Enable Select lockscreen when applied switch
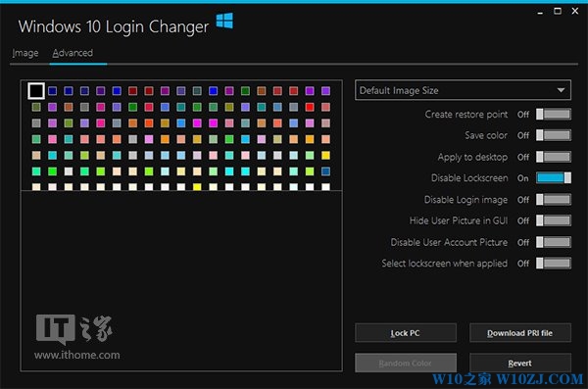 [554, 263]
